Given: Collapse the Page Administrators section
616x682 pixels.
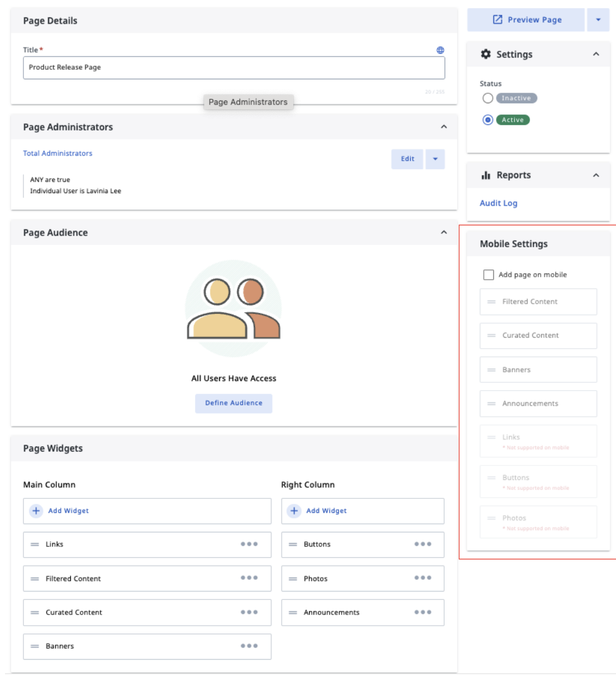Looking at the screenshot, I should (444, 126).
